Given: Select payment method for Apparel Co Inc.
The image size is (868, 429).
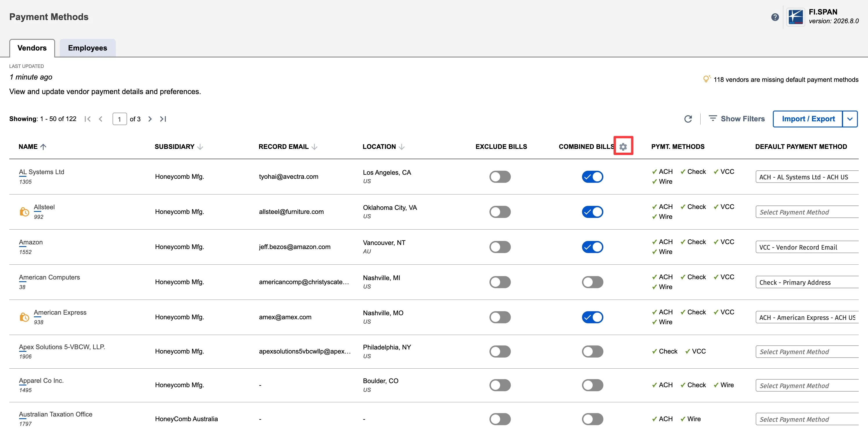Looking at the screenshot, I should point(807,385).
